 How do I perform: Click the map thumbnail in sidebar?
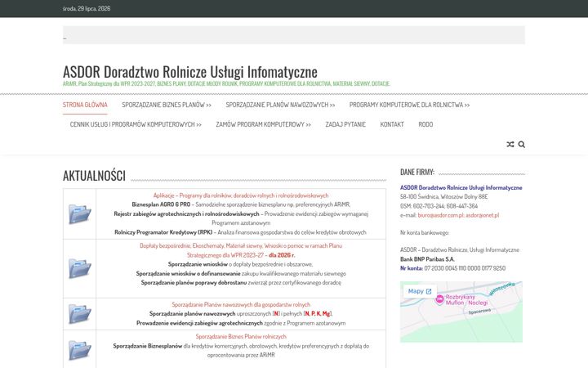(x=461, y=312)
